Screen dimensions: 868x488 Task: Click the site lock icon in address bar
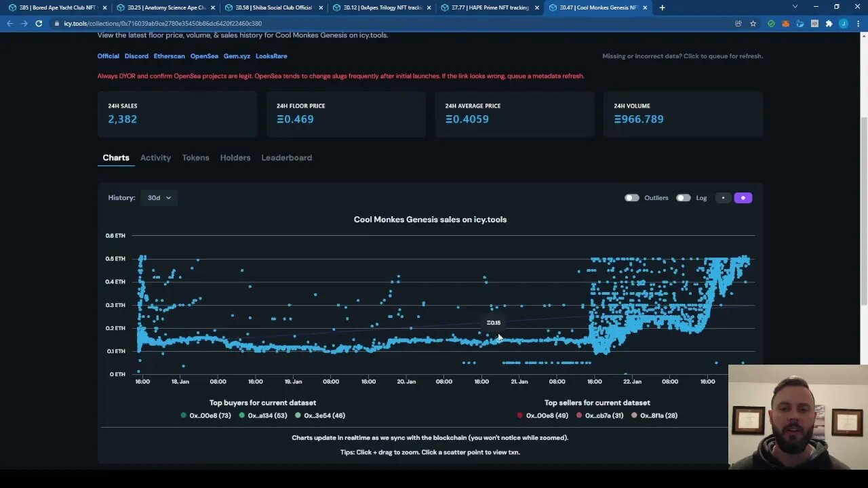click(x=58, y=24)
